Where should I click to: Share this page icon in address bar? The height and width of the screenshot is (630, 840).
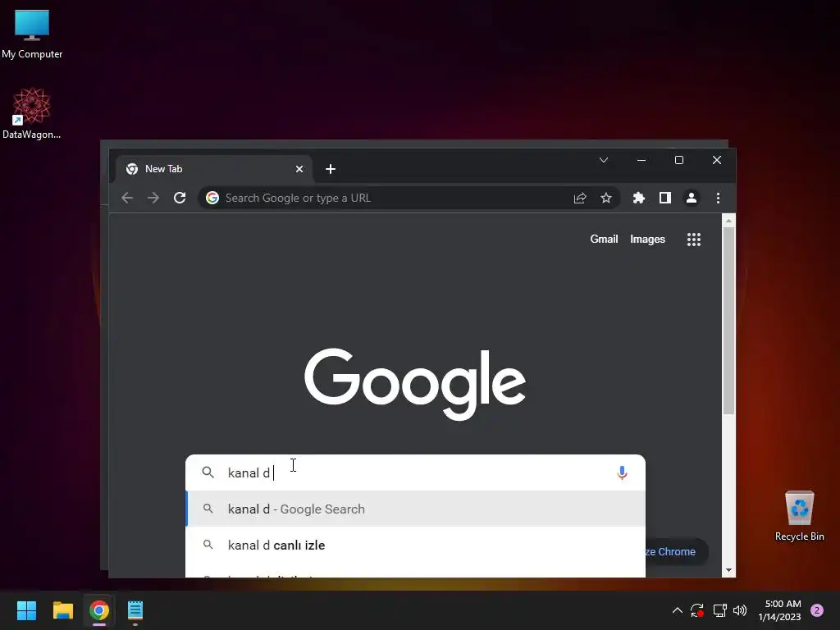point(580,199)
